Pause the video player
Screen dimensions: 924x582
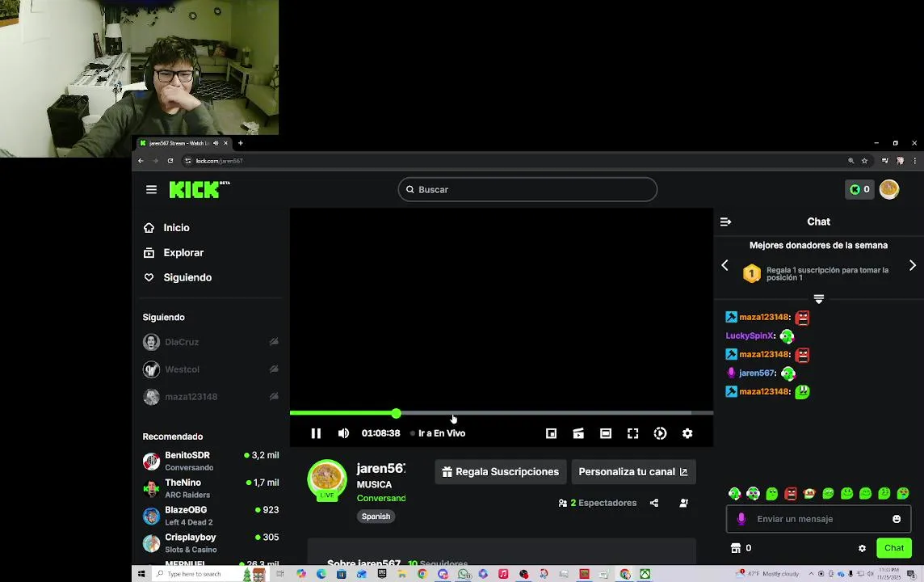click(316, 433)
